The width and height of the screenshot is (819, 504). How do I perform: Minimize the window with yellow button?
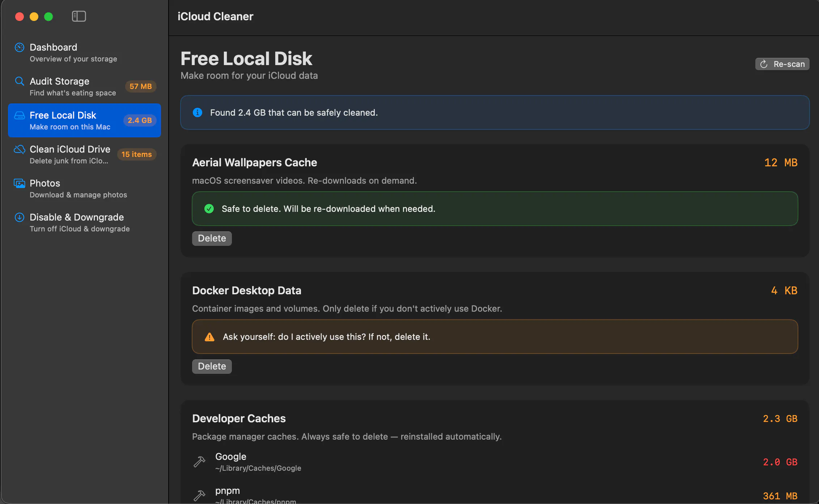(34, 17)
